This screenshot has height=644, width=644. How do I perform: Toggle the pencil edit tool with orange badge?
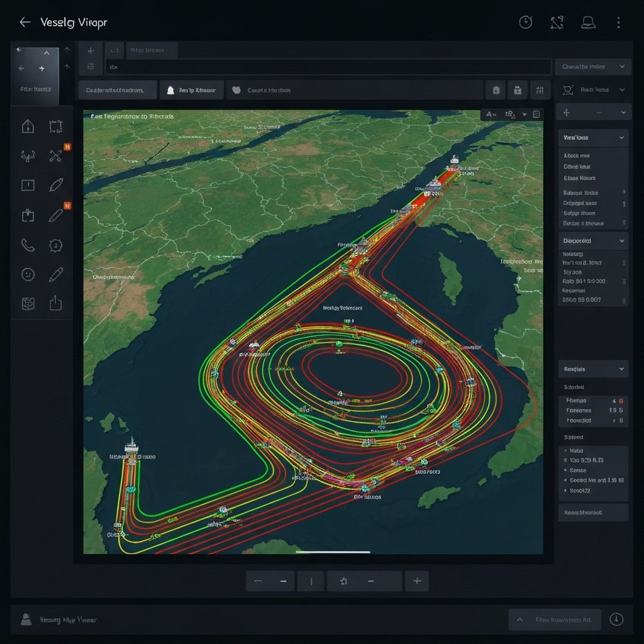point(55,214)
